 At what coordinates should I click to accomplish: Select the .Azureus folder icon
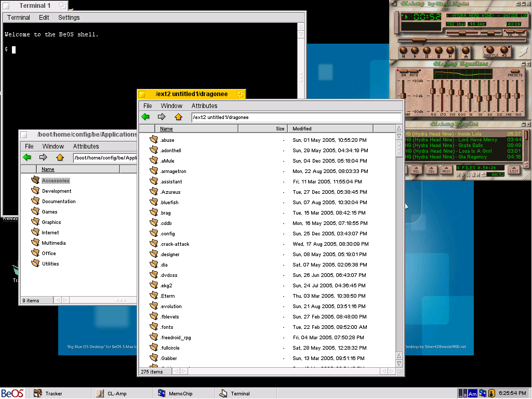point(154,191)
